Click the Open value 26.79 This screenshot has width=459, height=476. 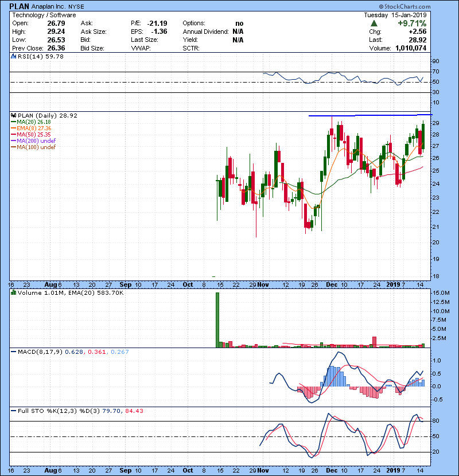(x=56, y=24)
